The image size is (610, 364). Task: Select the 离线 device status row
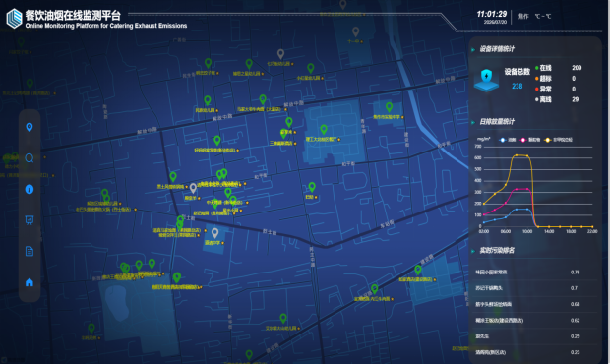tap(557, 99)
